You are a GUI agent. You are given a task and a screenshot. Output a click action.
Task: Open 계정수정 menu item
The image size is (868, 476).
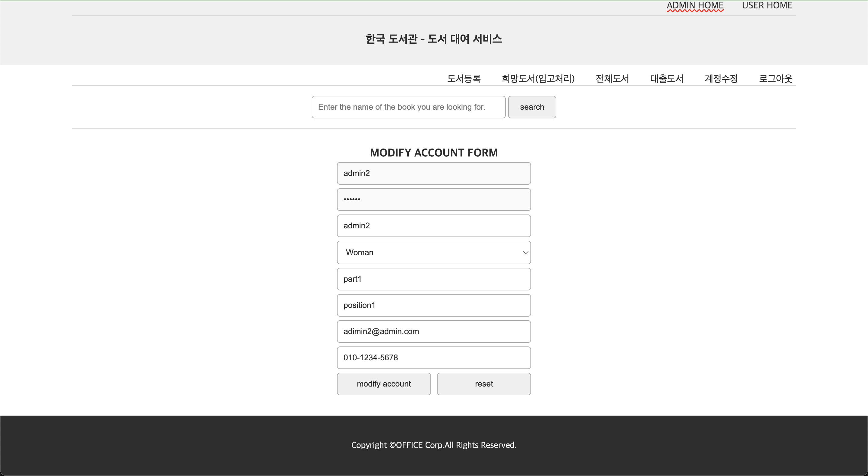(x=721, y=79)
